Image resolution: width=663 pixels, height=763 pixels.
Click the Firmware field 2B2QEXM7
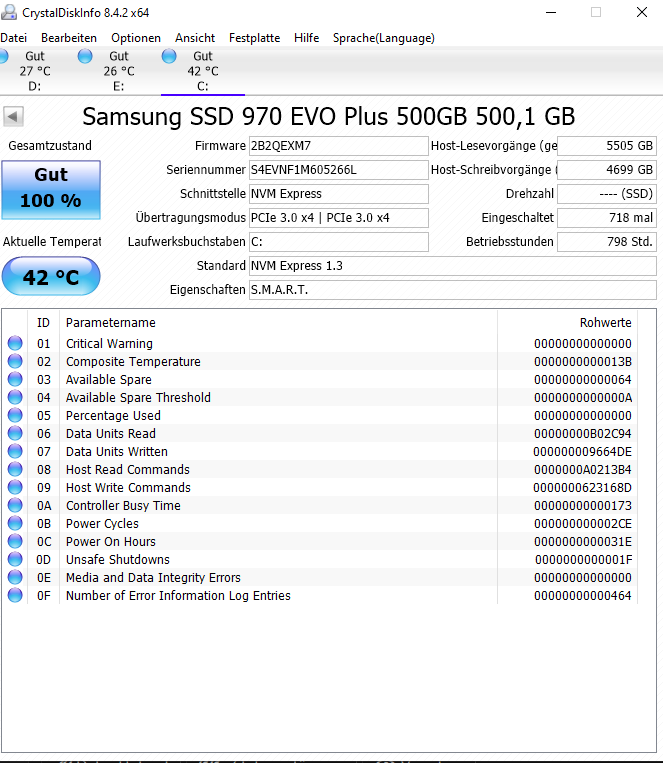coord(339,146)
